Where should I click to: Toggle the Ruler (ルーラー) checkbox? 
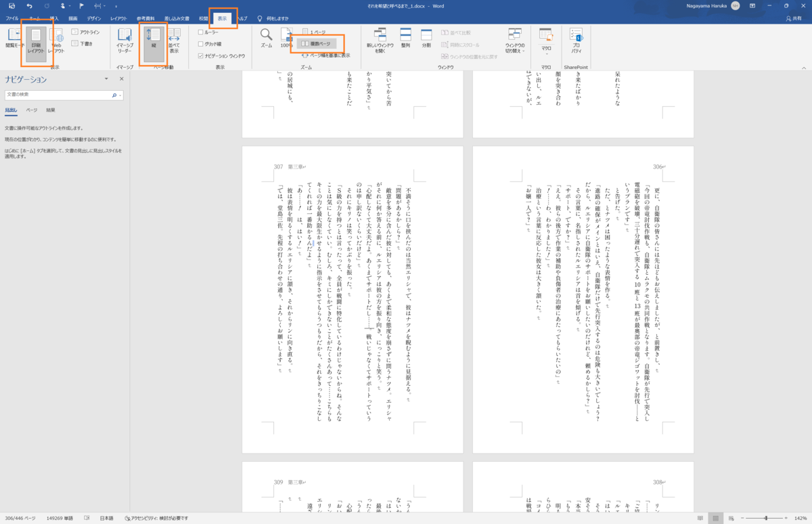[208, 32]
